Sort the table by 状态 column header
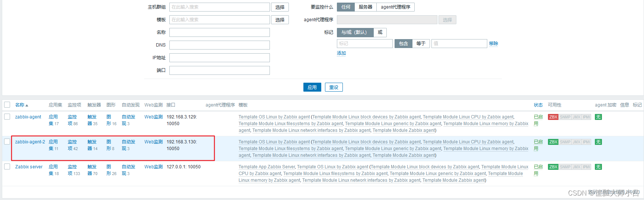644x200 pixels. pyautogui.click(x=538, y=105)
